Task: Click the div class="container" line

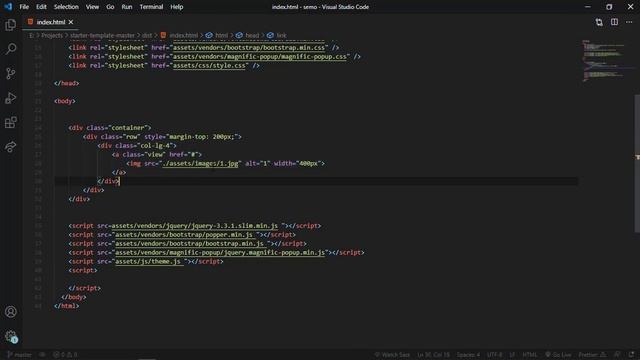Action: 110,128
